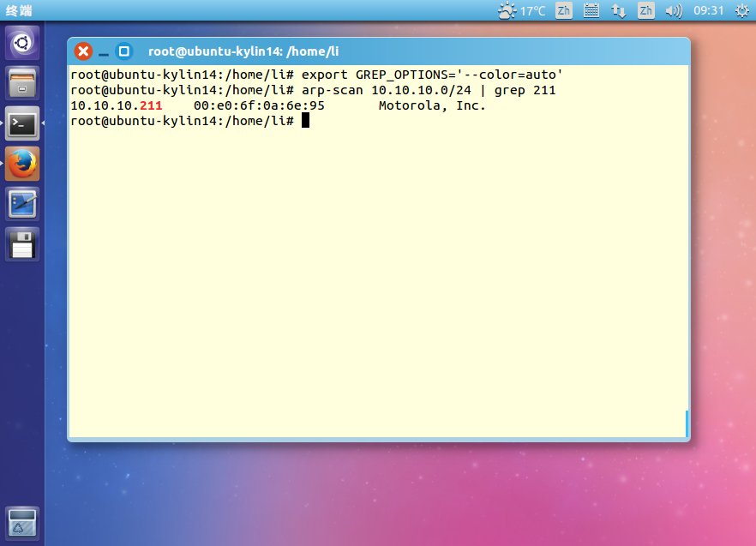Select the Terminal icon in launcher

pos(22,123)
